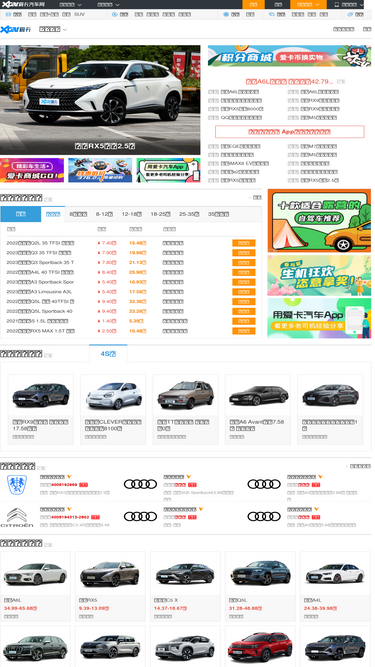375x667 pixels.
Task: Open the orange dropdown menu in the top bar
Action: [308, 5]
